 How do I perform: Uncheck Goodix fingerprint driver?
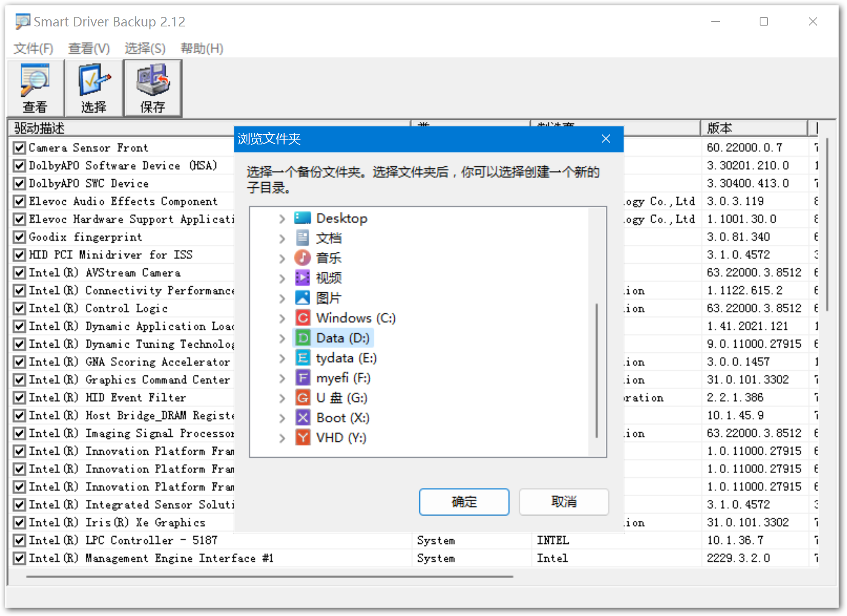[x=19, y=237]
